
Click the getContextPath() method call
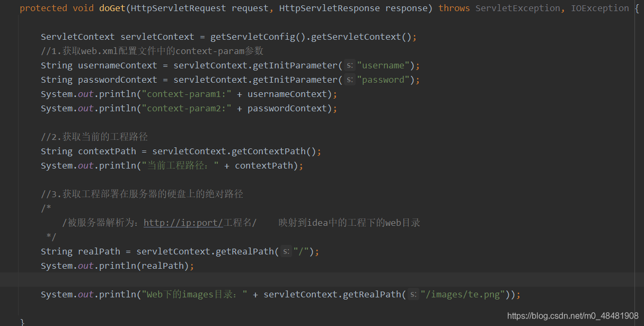(274, 151)
